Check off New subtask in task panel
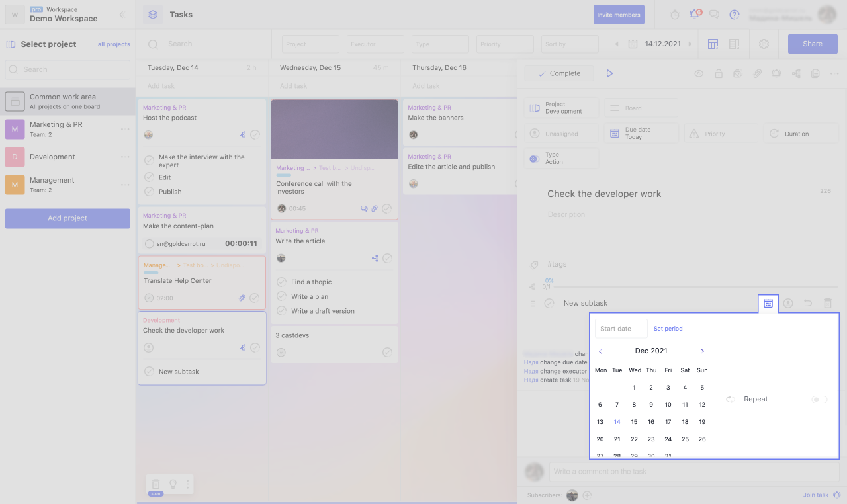847x504 pixels. 549,304
